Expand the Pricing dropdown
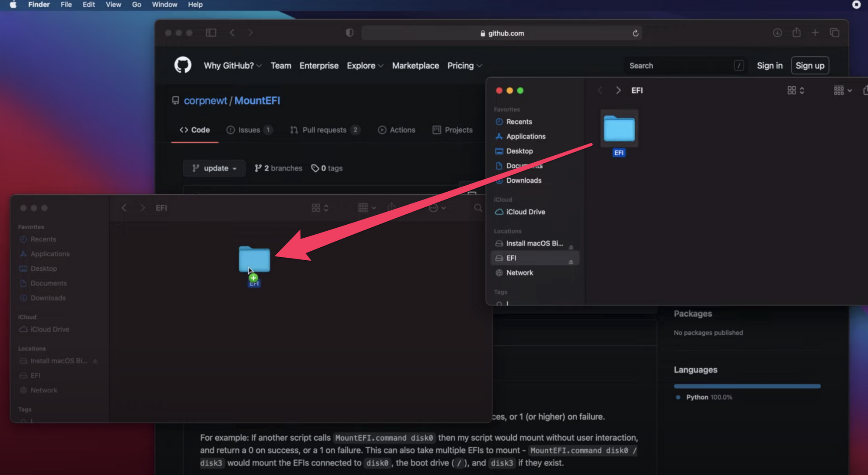 [465, 66]
